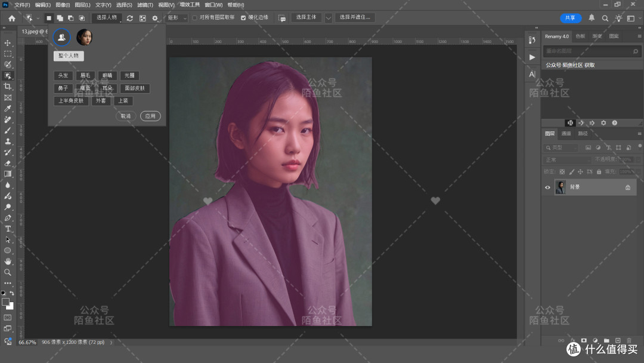Switch to the 通道 tab

click(x=566, y=134)
